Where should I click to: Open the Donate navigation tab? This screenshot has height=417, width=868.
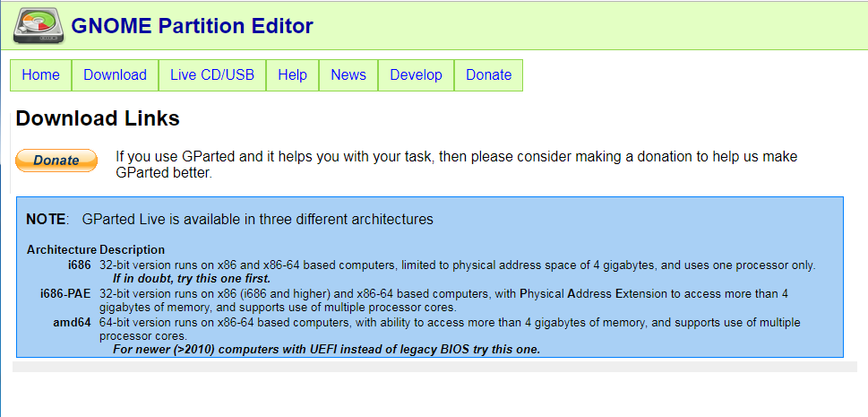point(489,74)
